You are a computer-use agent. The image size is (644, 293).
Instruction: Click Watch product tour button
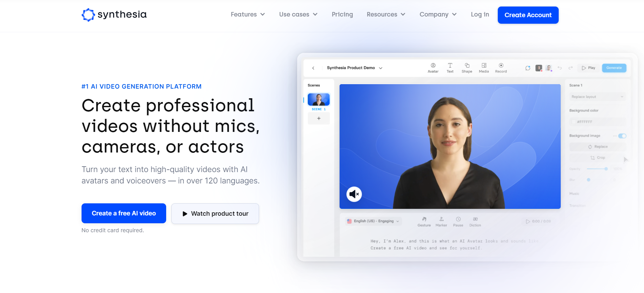[x=215, y=214]
